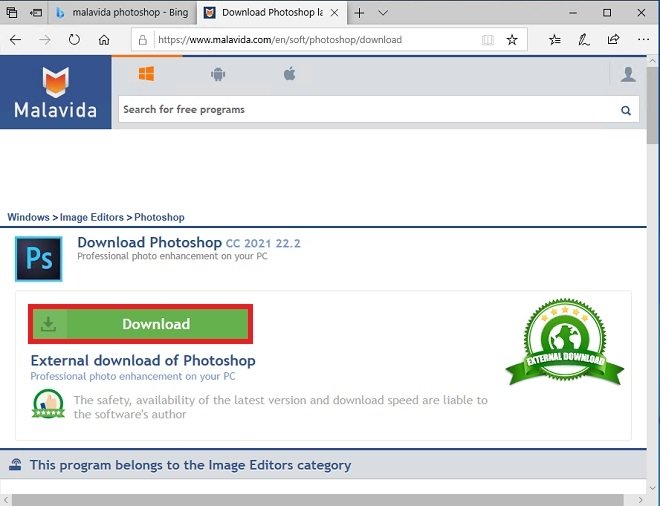Switch to malavida photoshop - Bing tab
This screenshot has width=660, height=506.
[122, 13]
